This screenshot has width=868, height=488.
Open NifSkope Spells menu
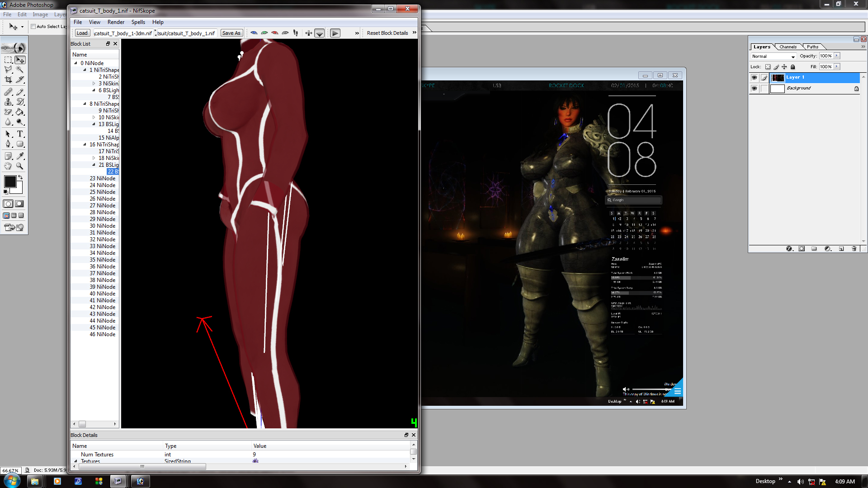138,22
